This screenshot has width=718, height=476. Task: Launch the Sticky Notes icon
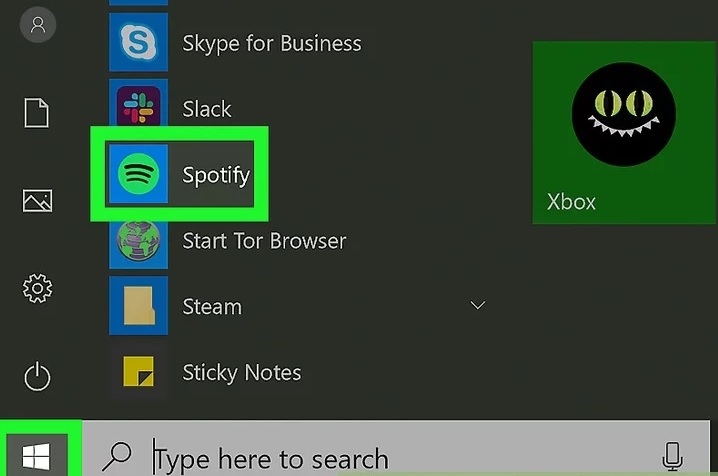pos(138,372)
